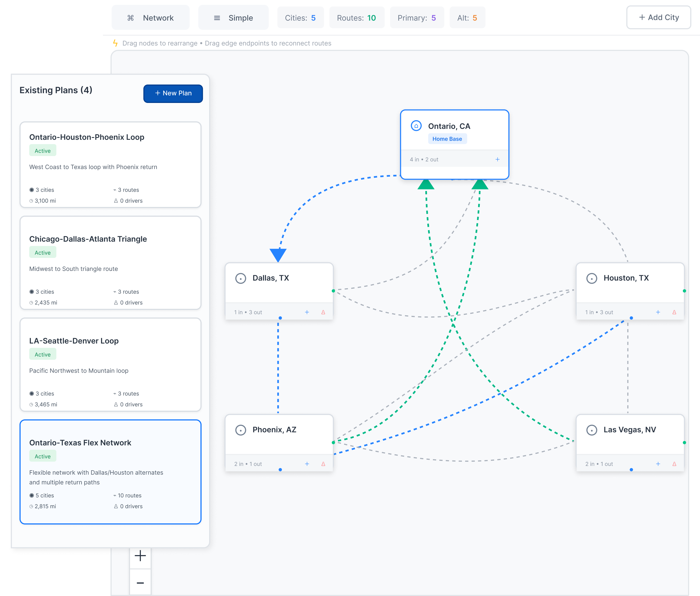Screen dimensions: 700x596
Task: Click "10 routes" in Ontario-Texas Flex Network
Action: coord(129,496)
